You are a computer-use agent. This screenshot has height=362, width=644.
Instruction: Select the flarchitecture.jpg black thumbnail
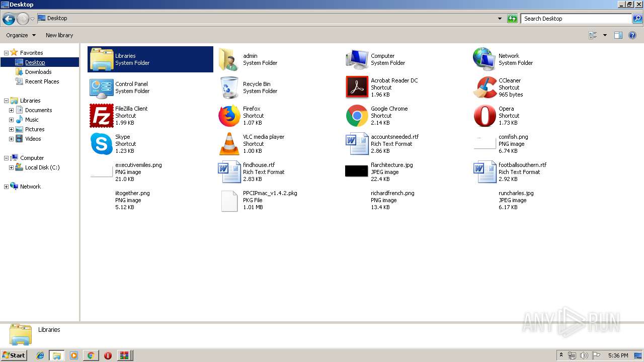(x=357, y=171)
